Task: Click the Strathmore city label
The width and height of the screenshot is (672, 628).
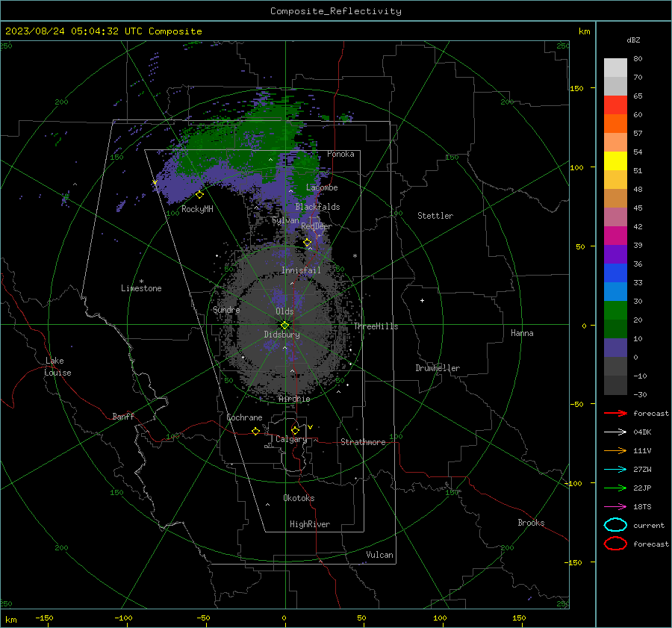Action: (363, 442)
